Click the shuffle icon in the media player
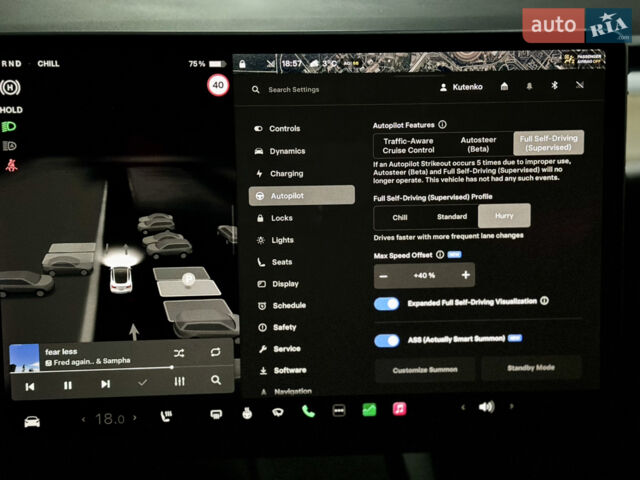Screen dimensions: 640x480 coord(179,353)
